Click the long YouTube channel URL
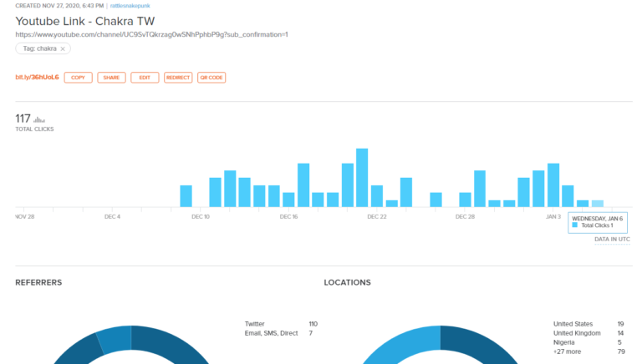 pos(151,34)
